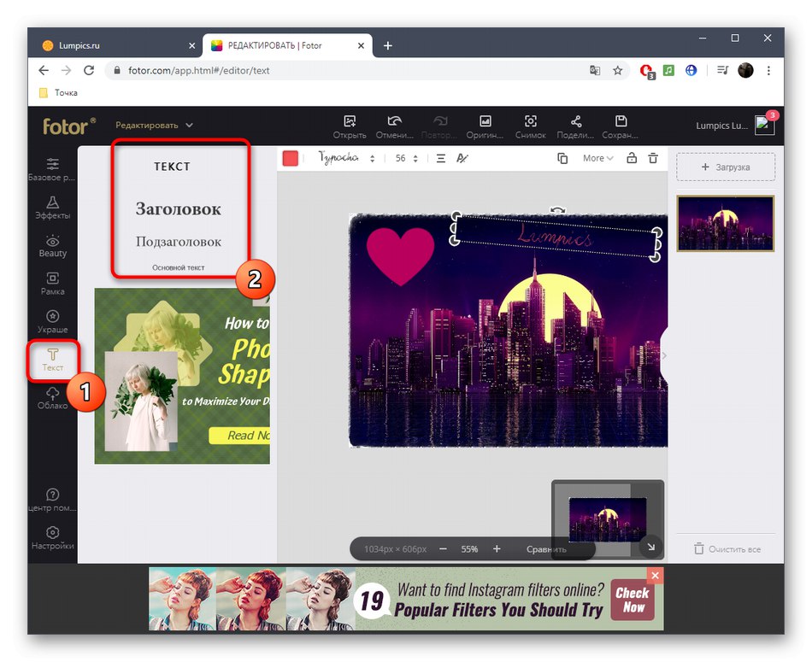
Task: Click the lock icon for the text element
Action: [631, 158]
